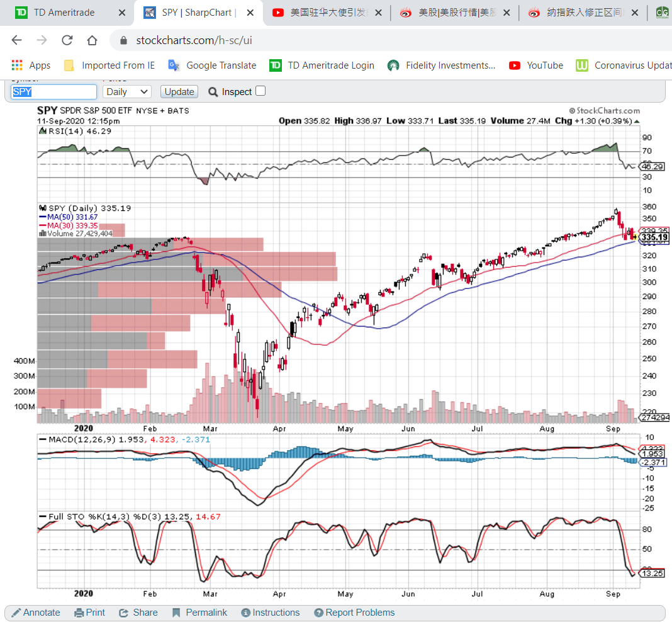Close the YouTube 美国驻华大使 tab

coord(378,13)
